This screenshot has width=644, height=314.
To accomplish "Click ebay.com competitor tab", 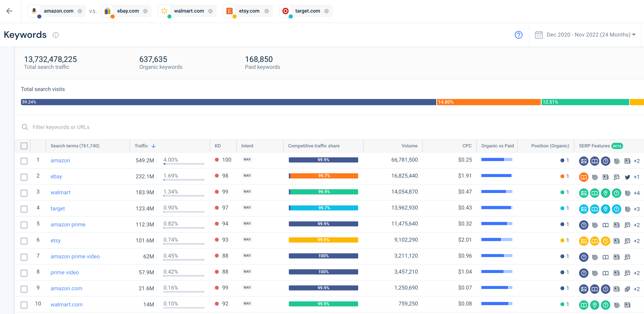I will click(126, 11).
